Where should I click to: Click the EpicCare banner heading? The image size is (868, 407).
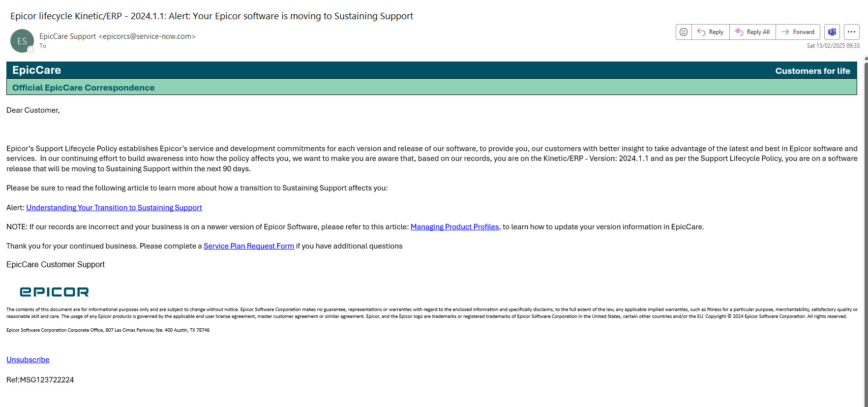coord(37,70)
